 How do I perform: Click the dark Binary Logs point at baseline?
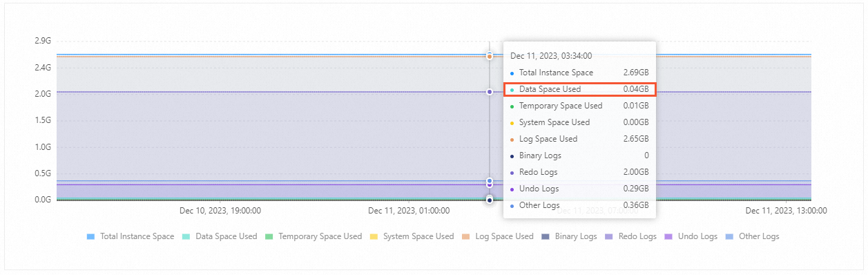(490, 200)
